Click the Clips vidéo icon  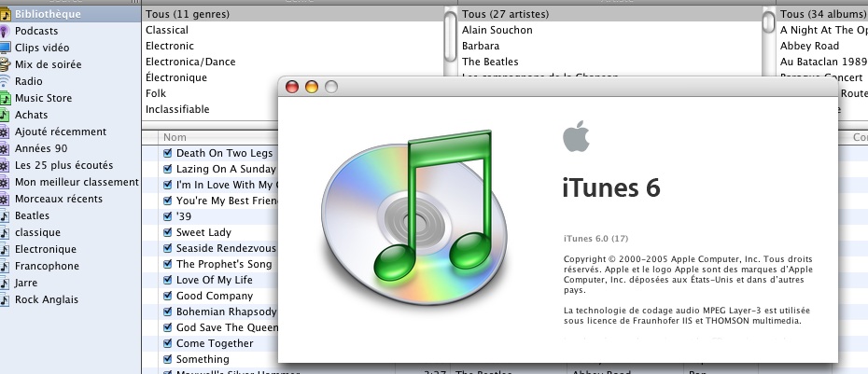pos(5,48)
